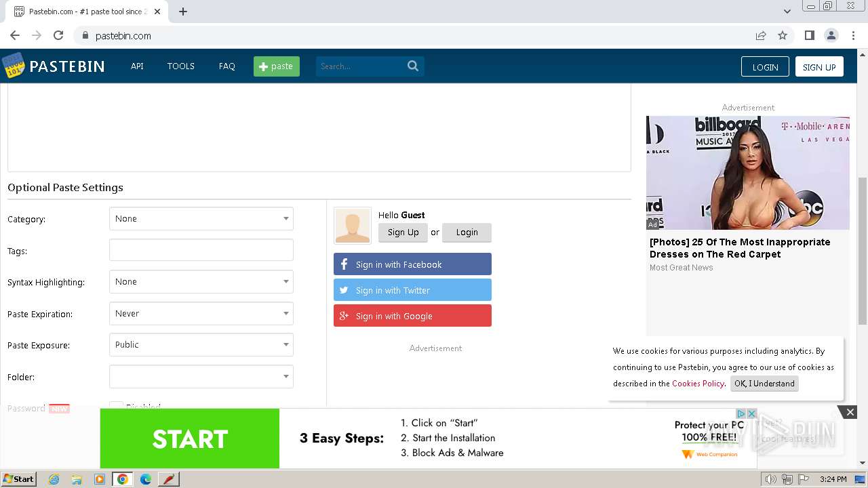Sign in with Facebook
This screenshot has height=488, width=868.
[x=412, y=264]
